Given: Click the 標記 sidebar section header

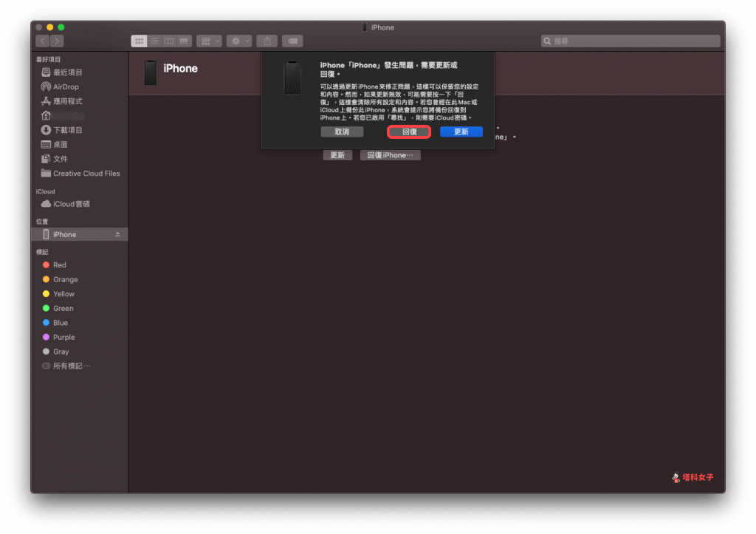Looking at the screenshot, I should pyautogui.click(x=42, y=252).
